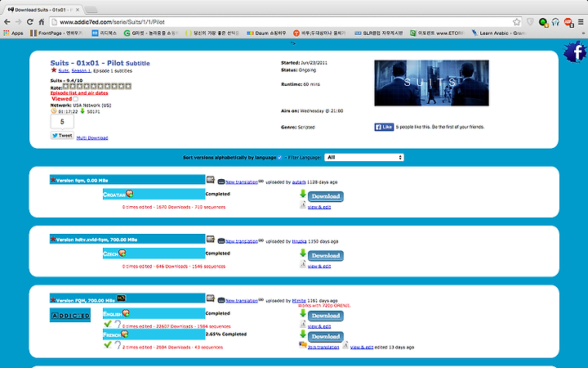Click the shield extension icon in address bar
Image resolution: width=588 pixels, height=368 pixels.
click(x=530, y=22)
